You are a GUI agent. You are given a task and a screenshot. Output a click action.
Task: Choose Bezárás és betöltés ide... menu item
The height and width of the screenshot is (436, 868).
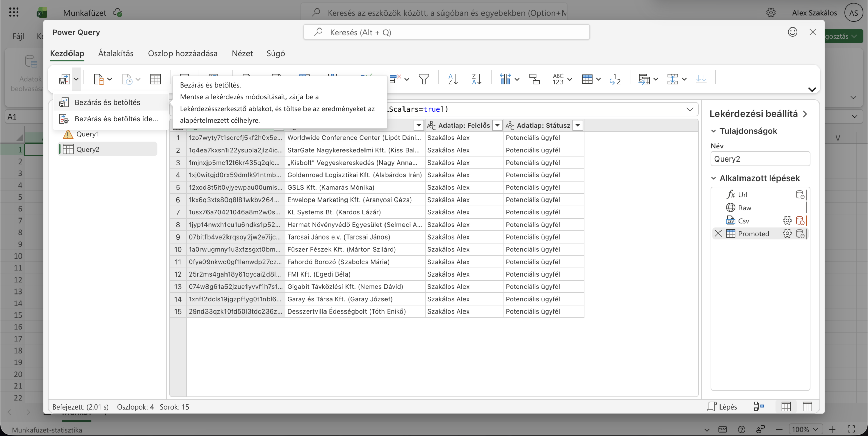click(x=116, y=119)
